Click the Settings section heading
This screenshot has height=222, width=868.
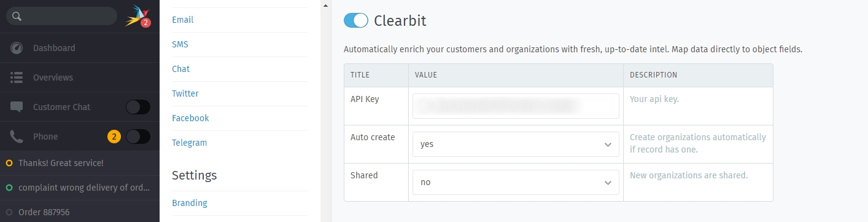point(194,175)
